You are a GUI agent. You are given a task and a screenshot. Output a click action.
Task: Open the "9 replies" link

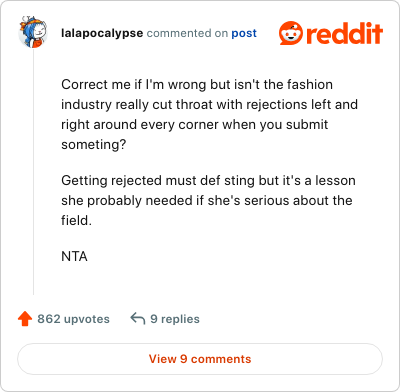pos(175,319)
